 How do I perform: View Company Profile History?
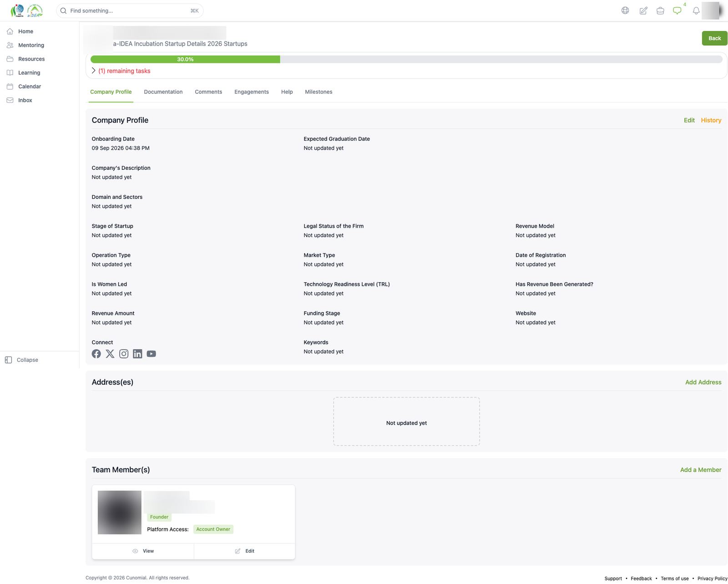(x=711, y=120)
